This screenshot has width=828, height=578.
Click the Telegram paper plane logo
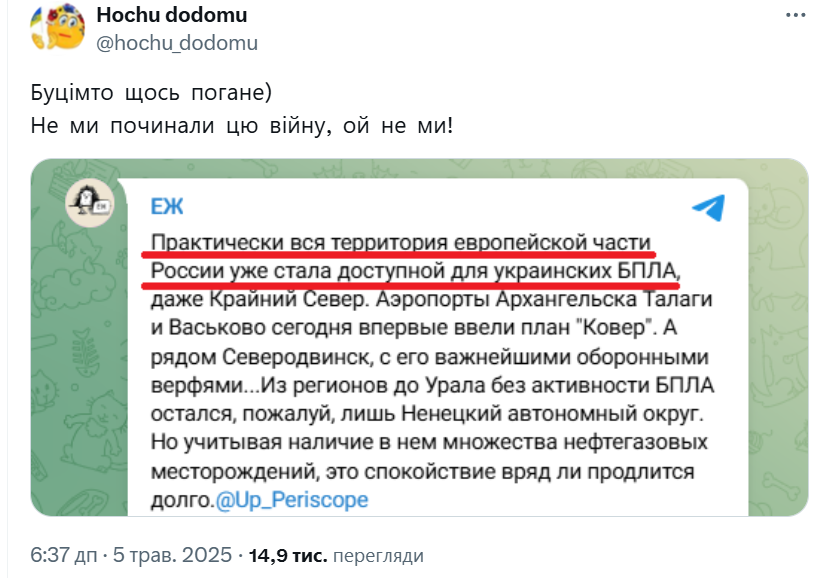[x=708, y=207]
